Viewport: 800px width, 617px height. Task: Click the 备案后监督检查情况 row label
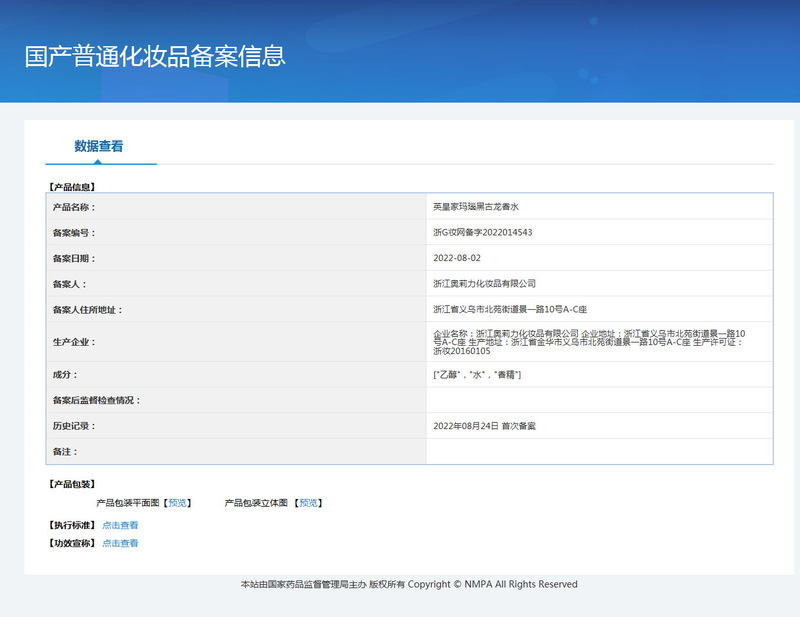(x=96, y=400)
